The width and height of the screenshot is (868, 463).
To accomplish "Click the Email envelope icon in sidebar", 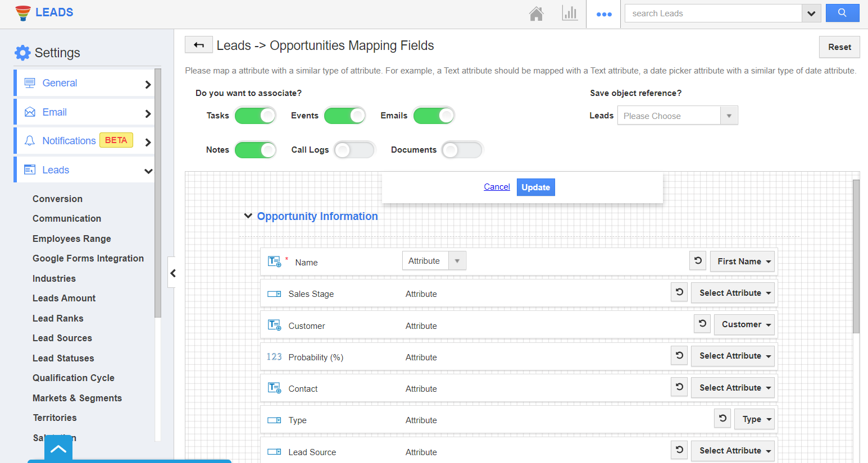I will click(30, 112).
